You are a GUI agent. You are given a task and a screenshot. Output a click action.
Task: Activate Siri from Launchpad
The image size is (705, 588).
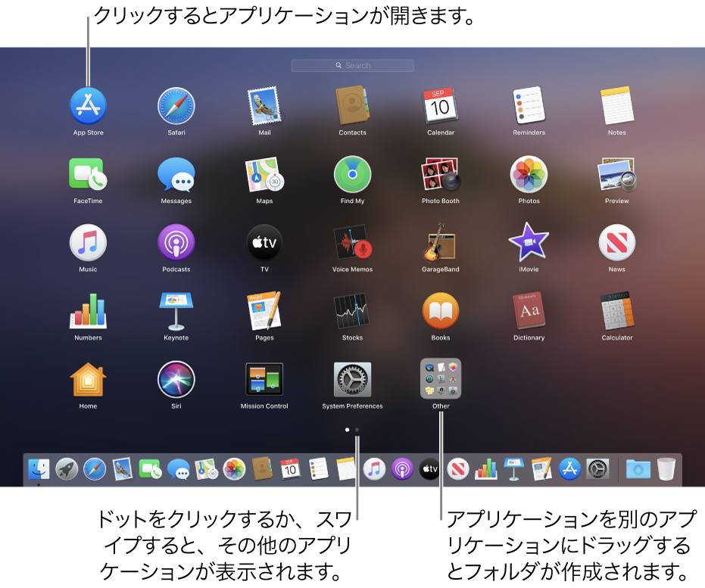coord(176,379)
